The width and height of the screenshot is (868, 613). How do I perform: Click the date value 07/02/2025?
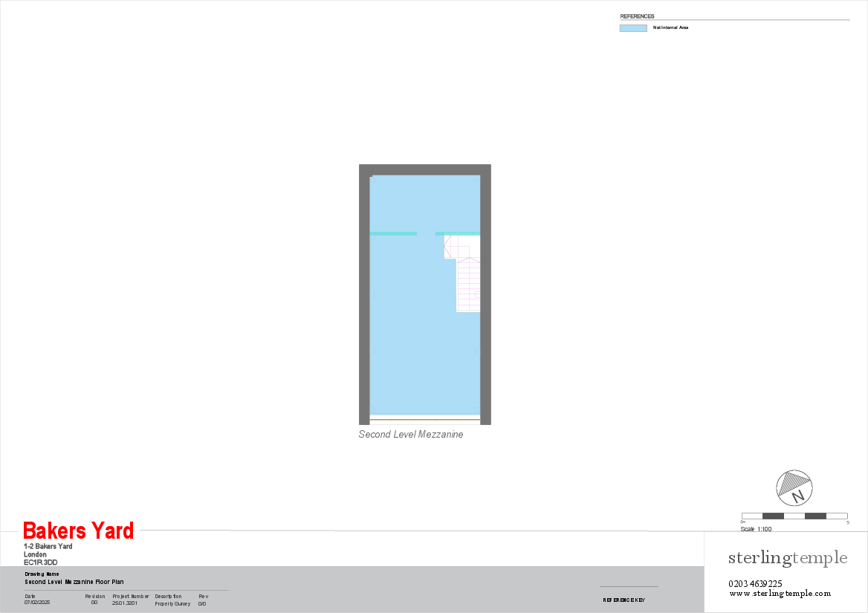coord(36,603)
